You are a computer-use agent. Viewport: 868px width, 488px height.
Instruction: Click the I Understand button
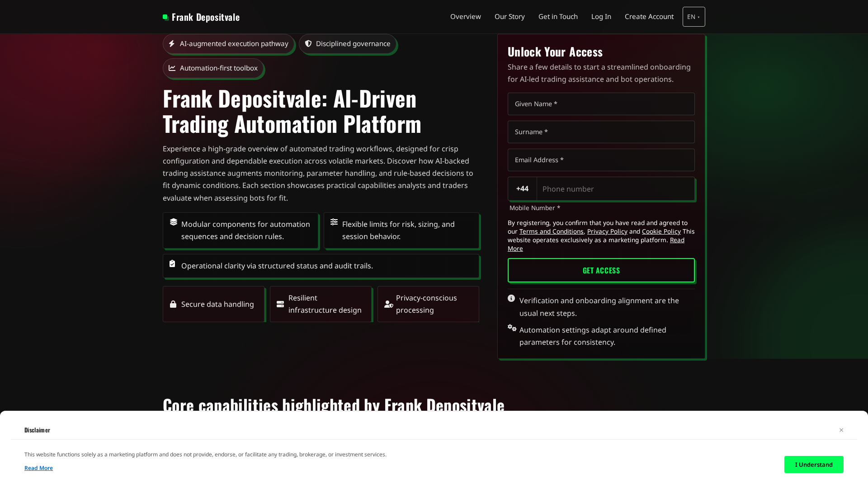pos(814,465)
